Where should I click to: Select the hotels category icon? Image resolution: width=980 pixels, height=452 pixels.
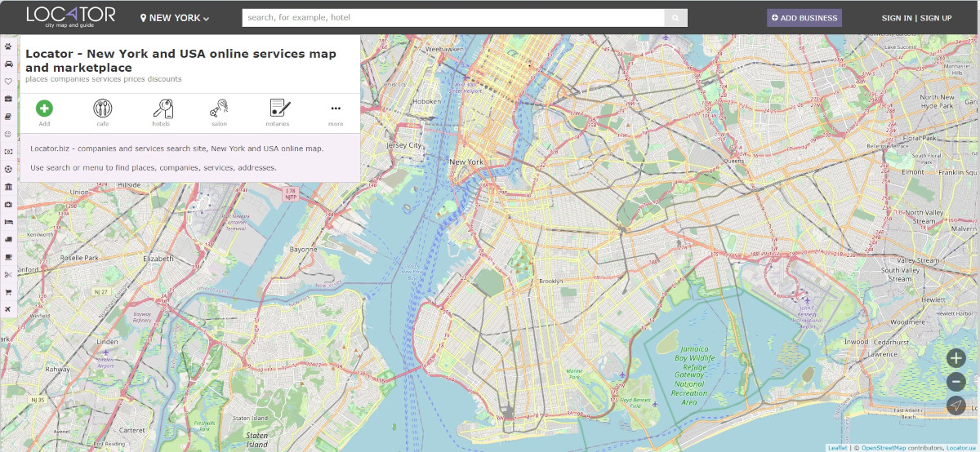(162, 109)
